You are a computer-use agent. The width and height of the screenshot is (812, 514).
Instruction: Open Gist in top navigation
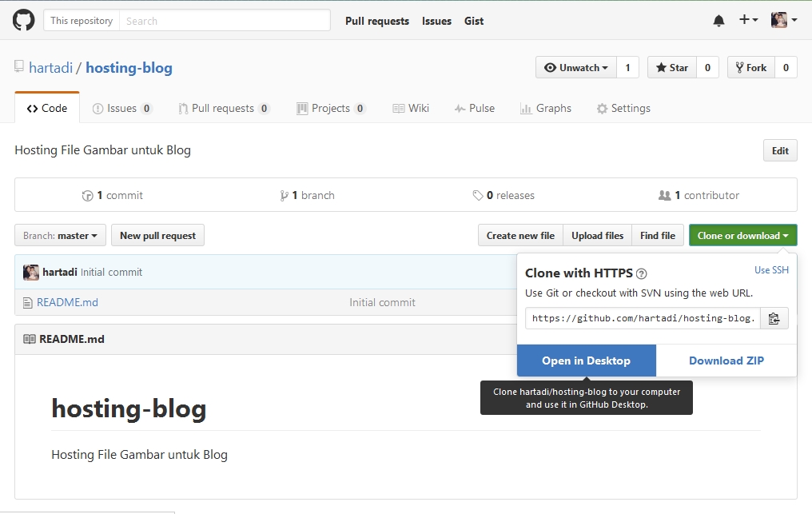[474, 22]
